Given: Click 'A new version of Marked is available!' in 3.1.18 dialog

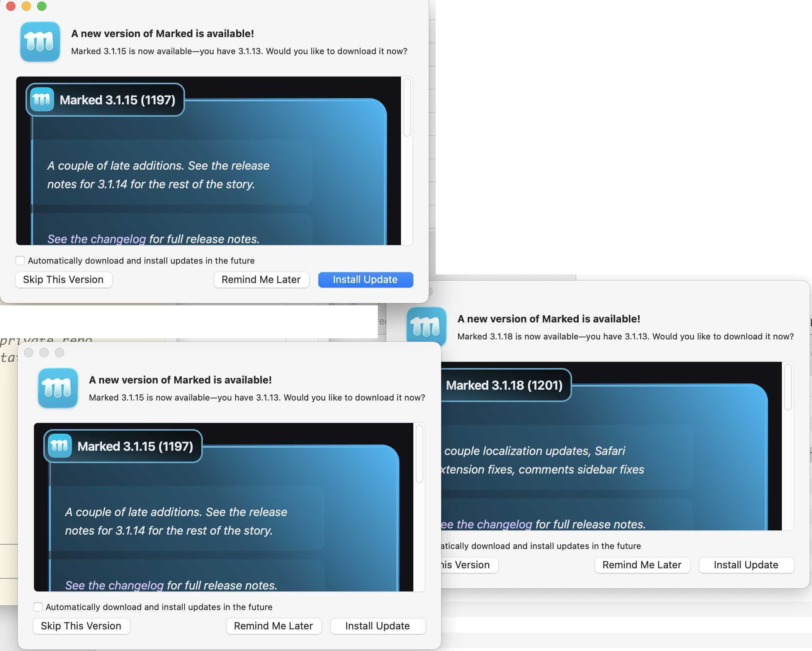Looking at the screenshot, I should click(549, 319).
